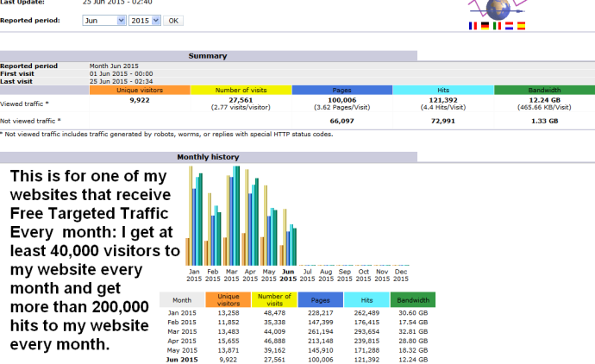Click the Jul 2015 label under the chart
This screenshot has height=364, width=595.
coord(307,275)
